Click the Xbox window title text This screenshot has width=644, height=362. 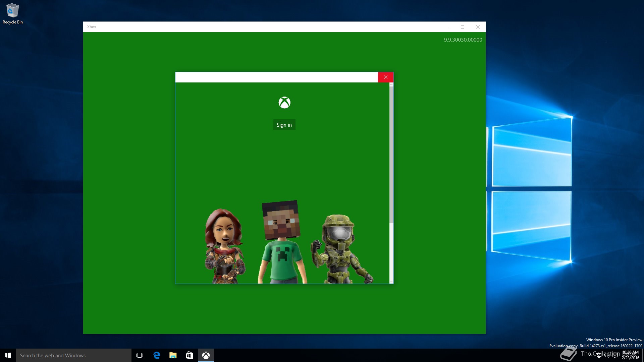point(92,27)
